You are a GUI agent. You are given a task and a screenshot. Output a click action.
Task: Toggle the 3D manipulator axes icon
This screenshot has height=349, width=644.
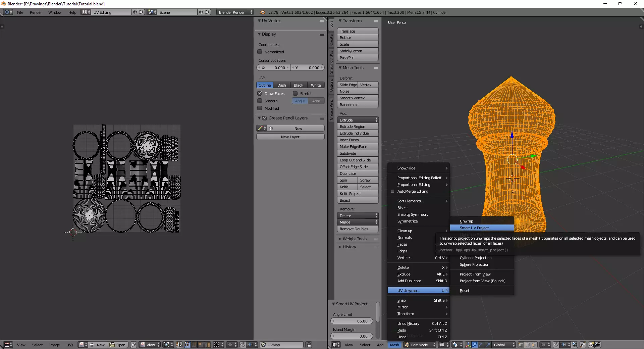468,345
